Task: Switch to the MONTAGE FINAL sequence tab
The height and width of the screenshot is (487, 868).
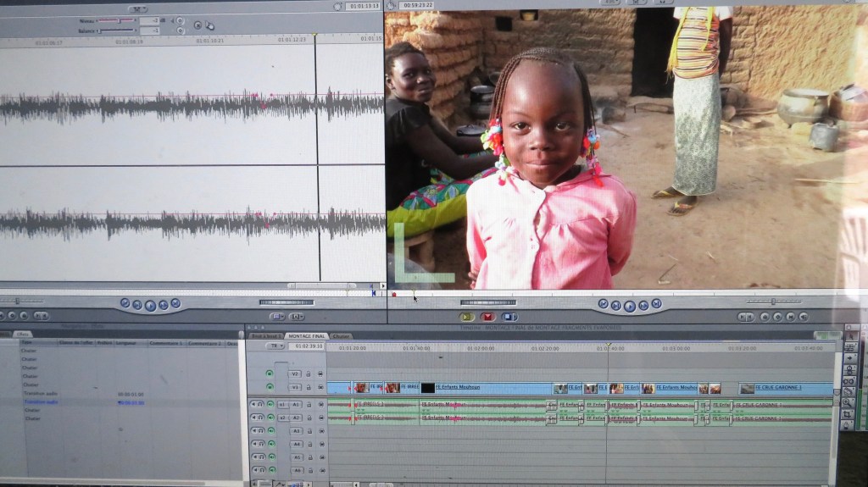Action: 307,336
